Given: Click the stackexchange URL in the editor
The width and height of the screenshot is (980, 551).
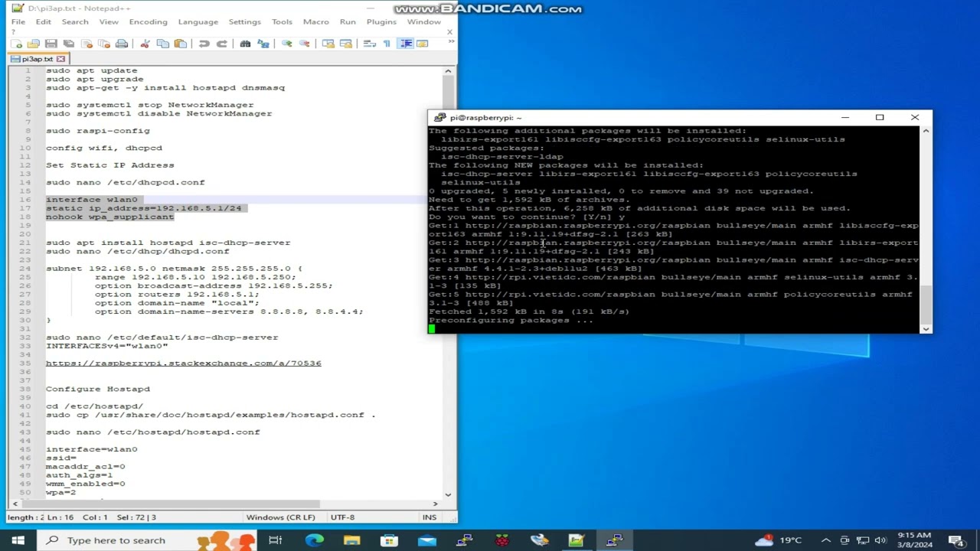Looking at the screenshot, I should (184, 363).
